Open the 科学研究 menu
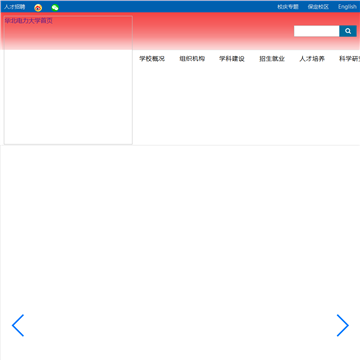360x360 pixels. [x=350, y=59]
